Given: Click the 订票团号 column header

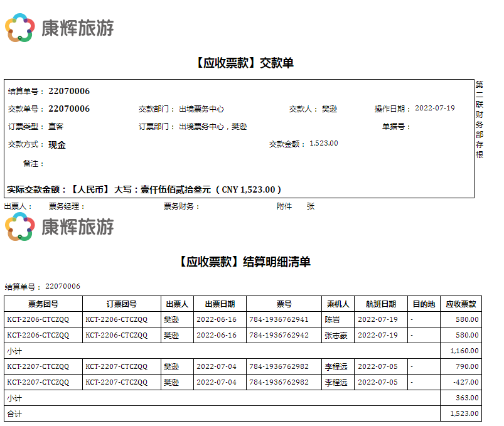Looking at the screenshot, I should tap(122, 304).
